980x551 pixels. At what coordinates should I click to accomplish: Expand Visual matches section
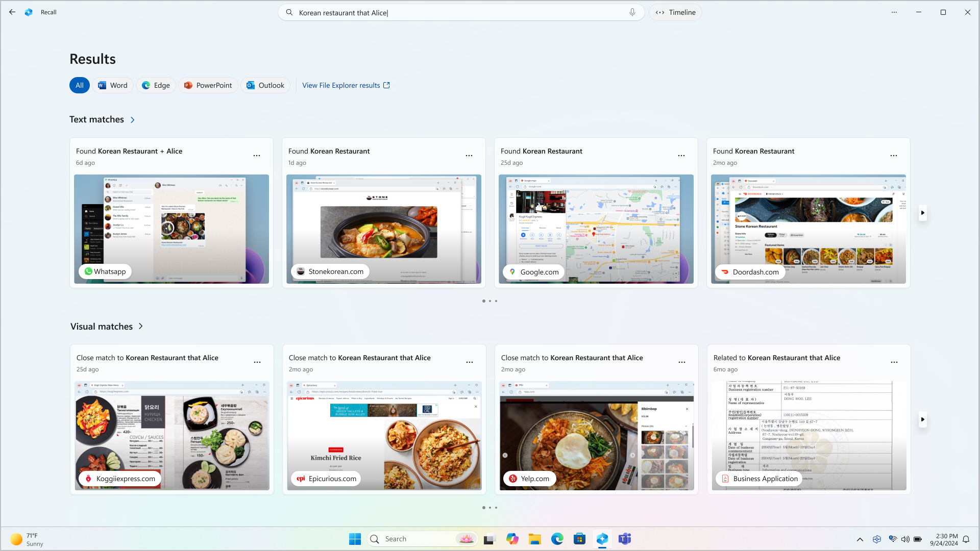tap(141, 327)
